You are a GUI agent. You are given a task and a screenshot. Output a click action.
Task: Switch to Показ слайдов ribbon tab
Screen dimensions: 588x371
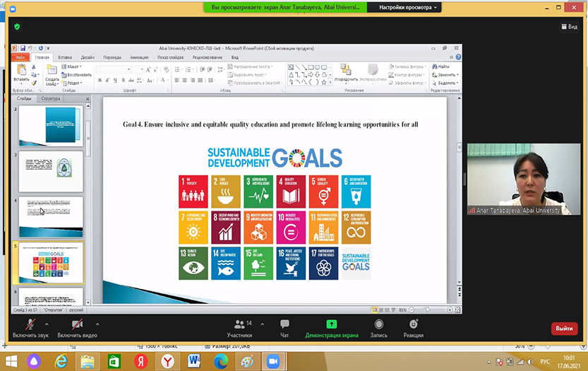(170, 57)
